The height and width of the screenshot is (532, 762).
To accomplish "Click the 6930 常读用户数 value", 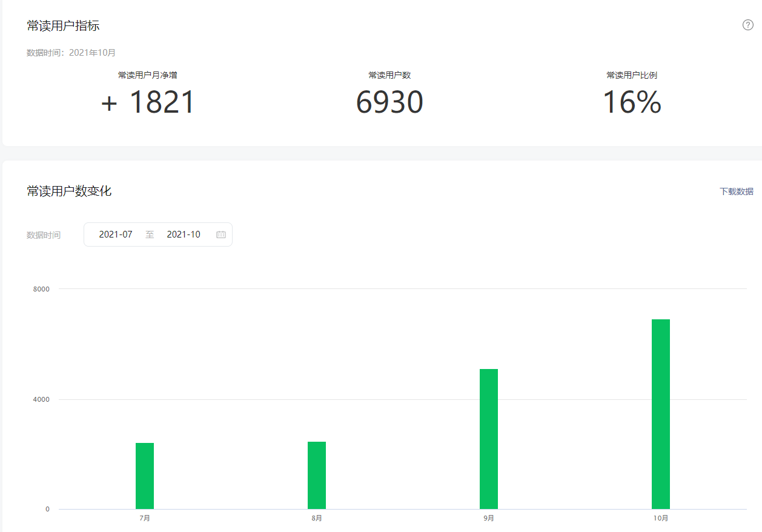I will click(389, 102).
